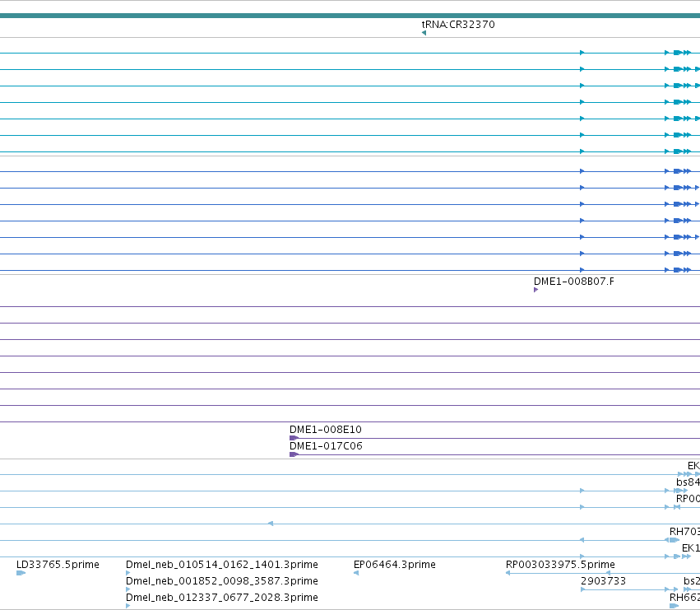Click the arrow glyph under EP06464.3prime
Screen dimensions: 700x610
356,573
